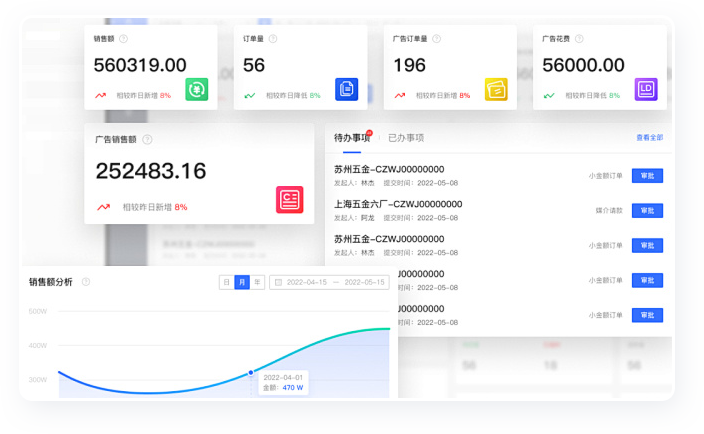Click the yellow icon on 广告订单量 card
Screen dimensions: 704x434
click(496, 89)
